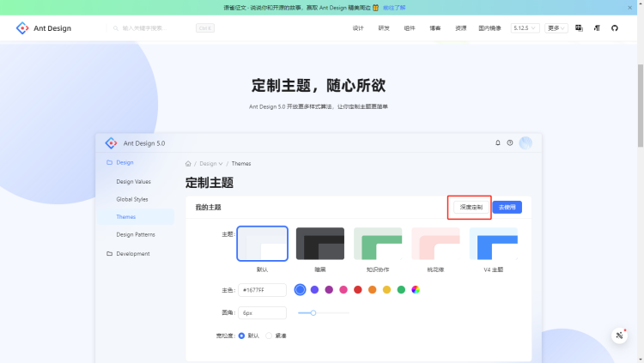Toggle the RTL direction icon
The width and height of the screenshot is (644, 363).
(597, 28)
